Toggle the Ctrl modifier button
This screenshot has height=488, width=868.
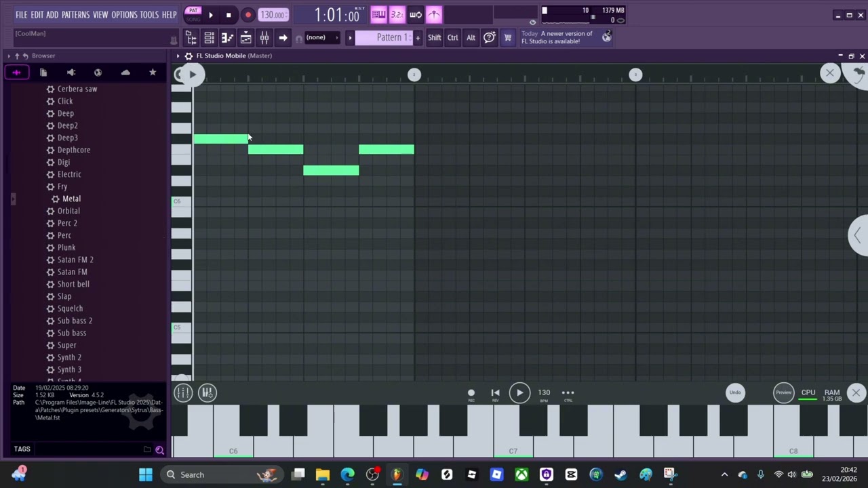coord(452,38)
